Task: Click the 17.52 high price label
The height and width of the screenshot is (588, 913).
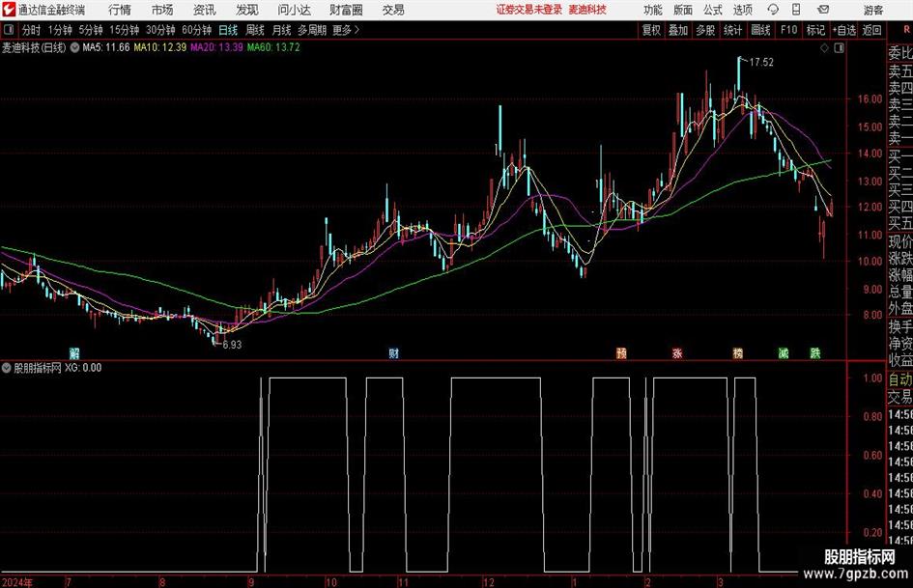Action: [761, 63]
